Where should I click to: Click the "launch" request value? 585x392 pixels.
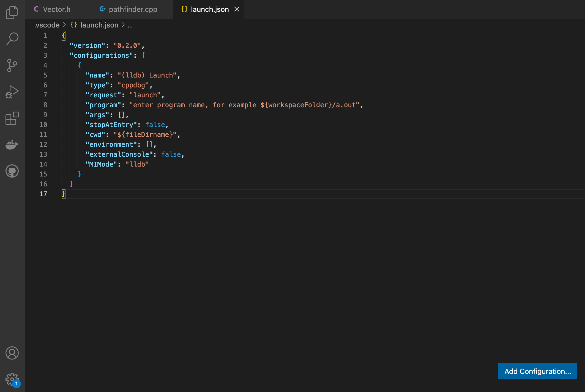click(145, 95)
